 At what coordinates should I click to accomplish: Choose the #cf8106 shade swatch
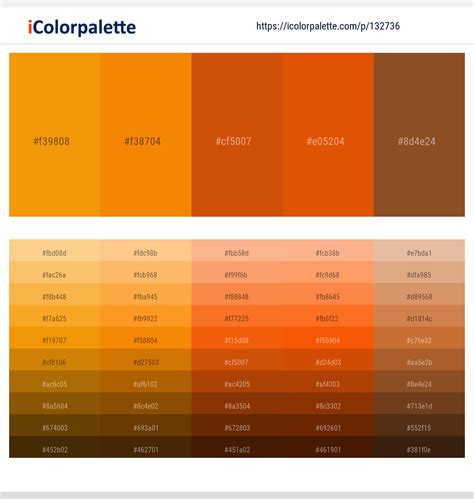click(x=55, y=360)
